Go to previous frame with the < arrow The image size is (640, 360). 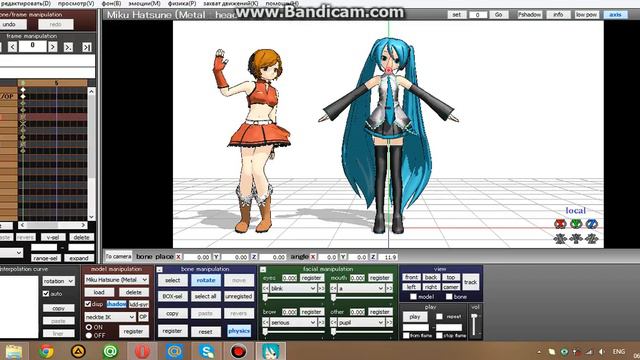(13, 47)
